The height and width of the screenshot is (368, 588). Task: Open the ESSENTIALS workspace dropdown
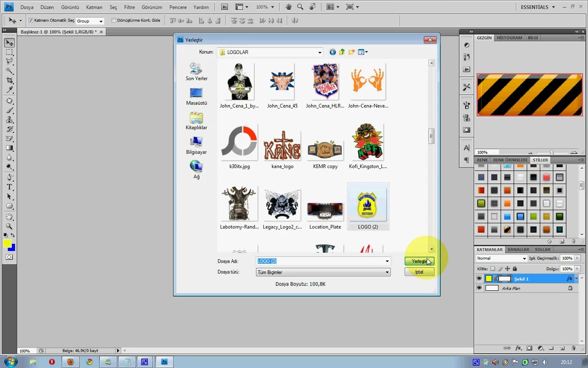(x=537, y=7)
